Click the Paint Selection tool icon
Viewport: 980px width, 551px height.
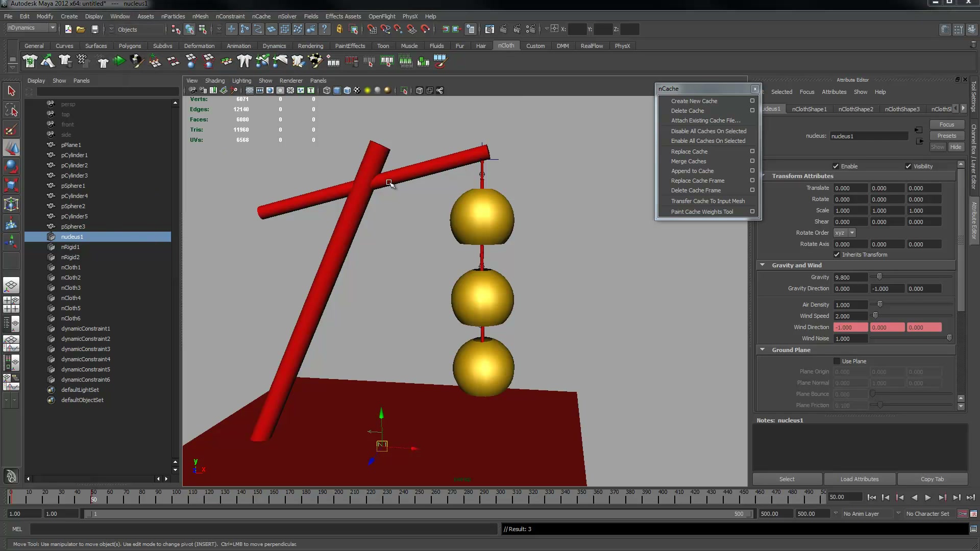point(11,130)
